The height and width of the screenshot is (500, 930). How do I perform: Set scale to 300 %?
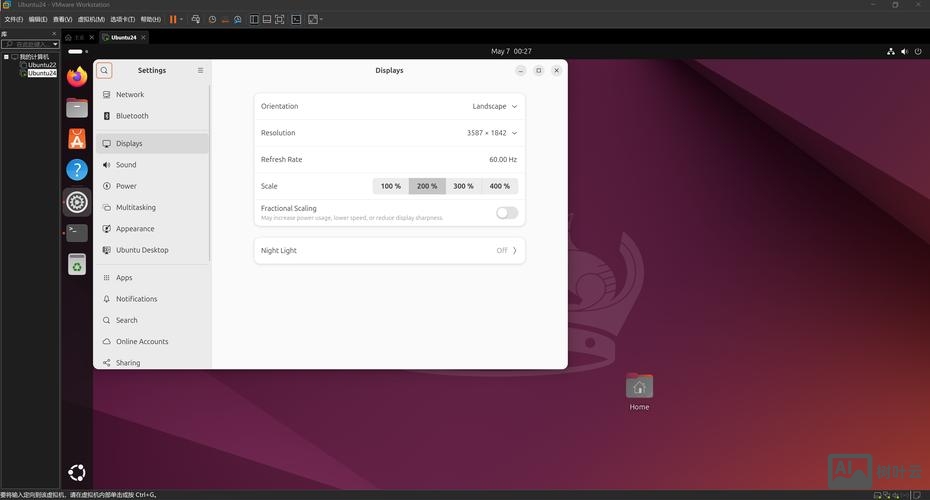[x=463, y=186]
